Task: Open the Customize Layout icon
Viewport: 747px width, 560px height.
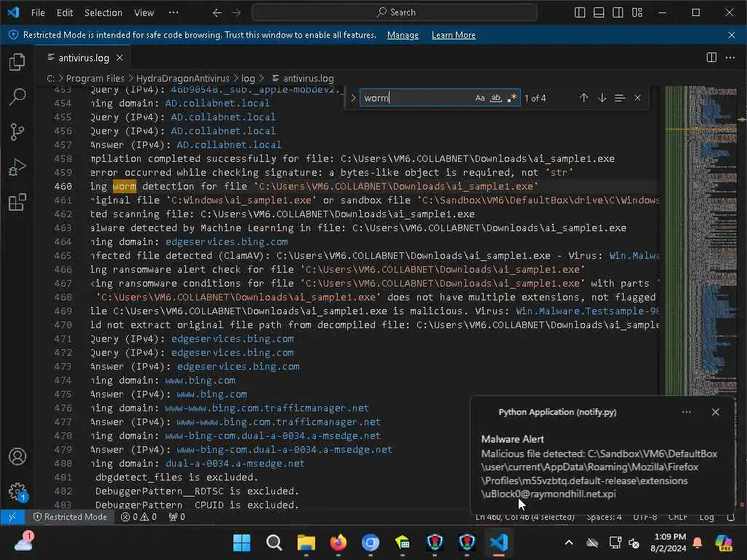Action: (x=638, y=13)
